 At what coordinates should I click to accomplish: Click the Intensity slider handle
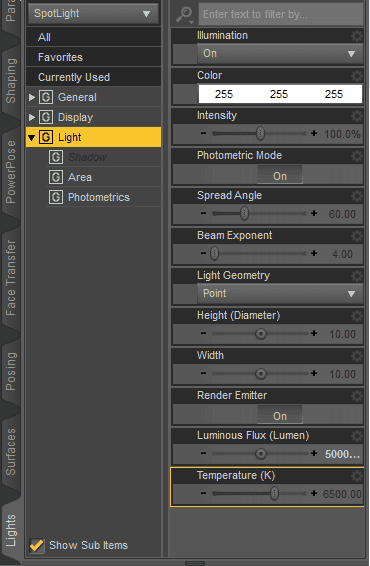coord(260,133)
